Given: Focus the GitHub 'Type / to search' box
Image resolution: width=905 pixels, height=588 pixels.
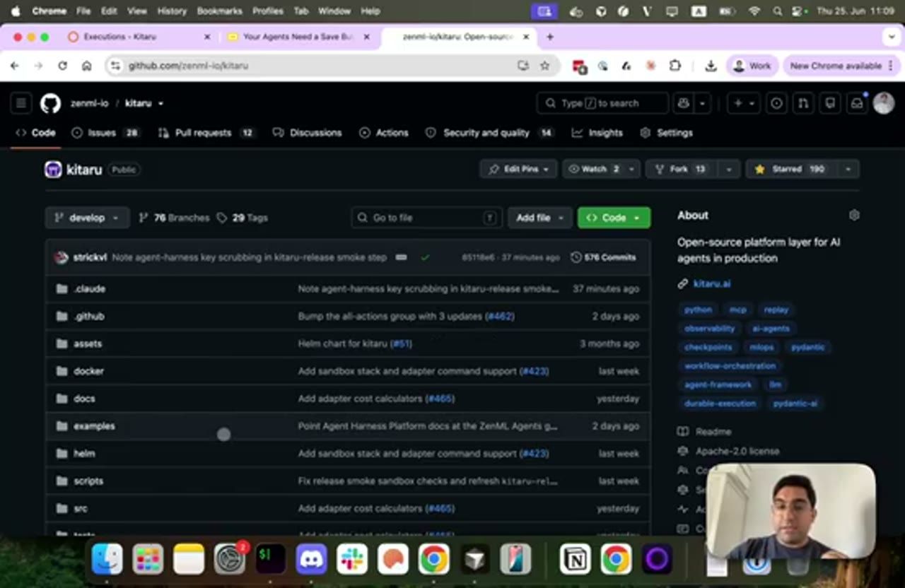Looking at the screenshot, I should click(602, 103).
